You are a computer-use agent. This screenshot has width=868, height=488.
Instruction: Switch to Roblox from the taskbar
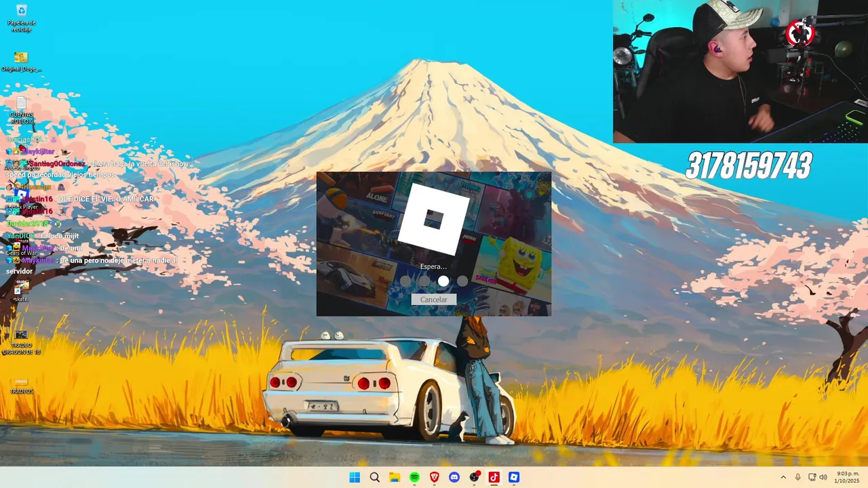[514, 477]
